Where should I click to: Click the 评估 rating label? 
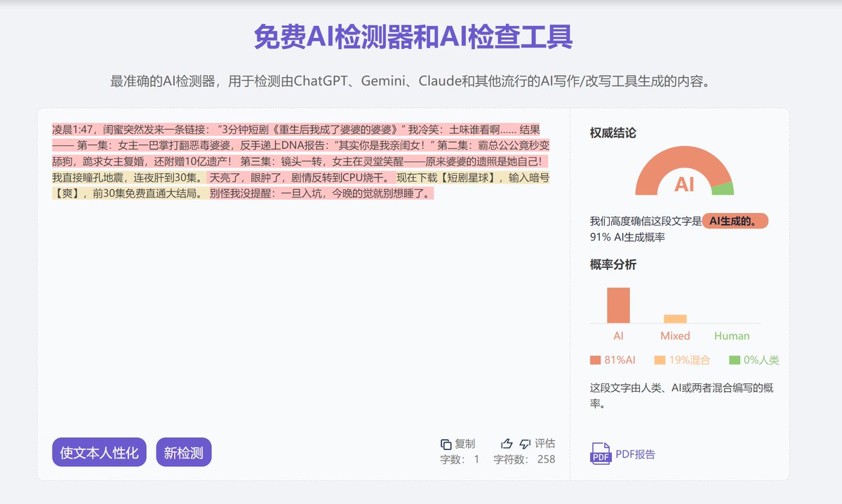[544, 442]
